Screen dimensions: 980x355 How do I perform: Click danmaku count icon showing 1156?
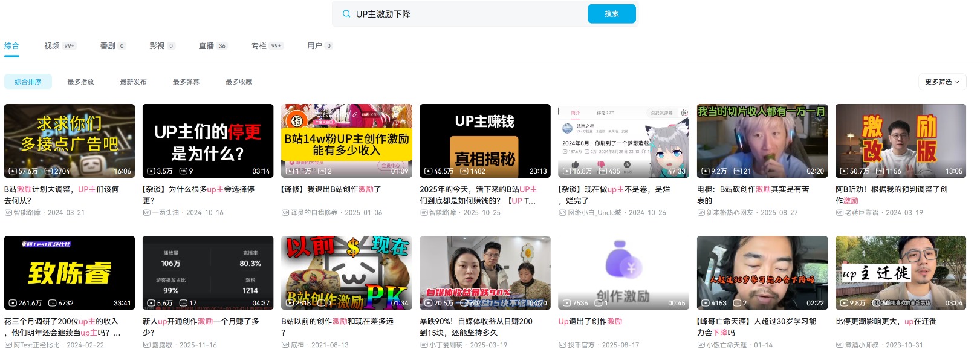tap(880, 171)
